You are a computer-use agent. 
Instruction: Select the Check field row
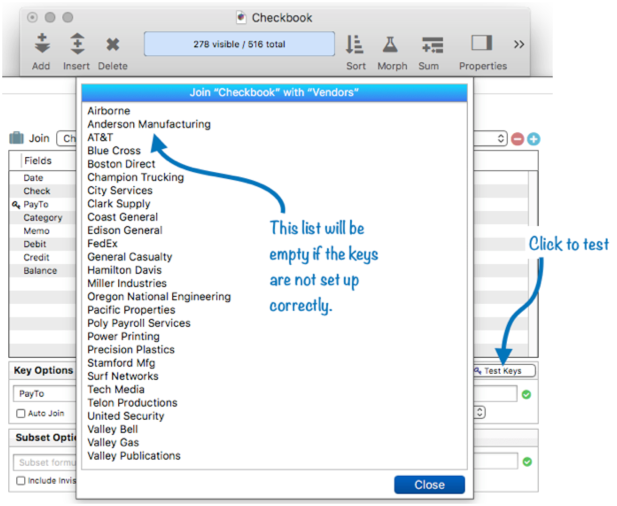pyautogui.click(x=42, y=191)
